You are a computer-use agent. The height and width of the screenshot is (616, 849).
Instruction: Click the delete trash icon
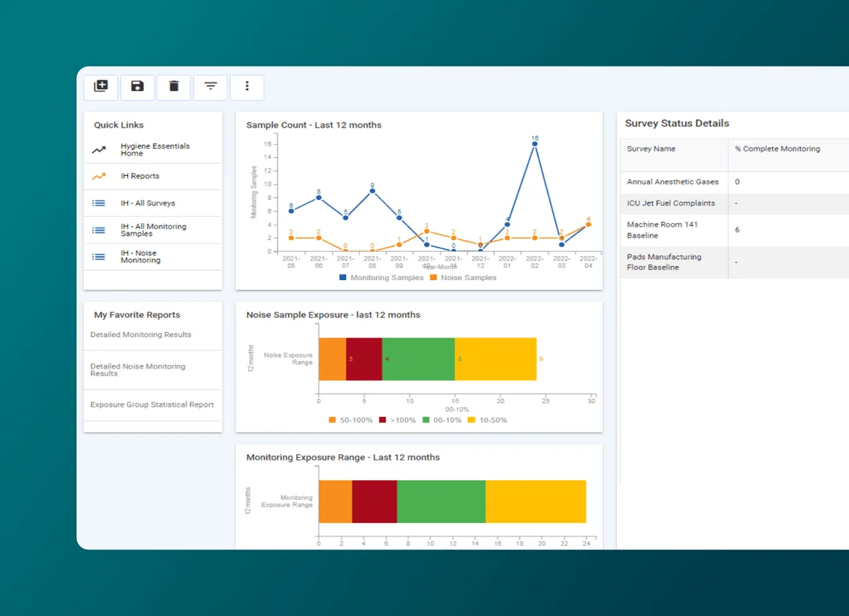coord(174,86)
